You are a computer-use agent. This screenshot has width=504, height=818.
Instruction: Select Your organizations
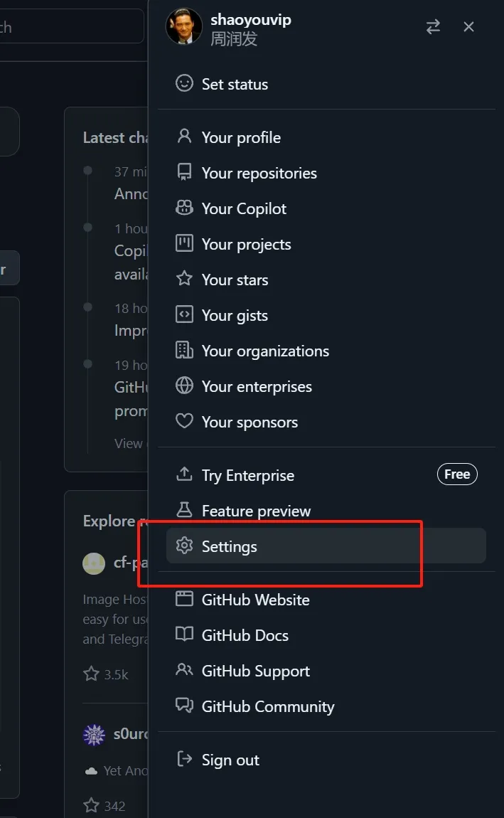point(265,351)
